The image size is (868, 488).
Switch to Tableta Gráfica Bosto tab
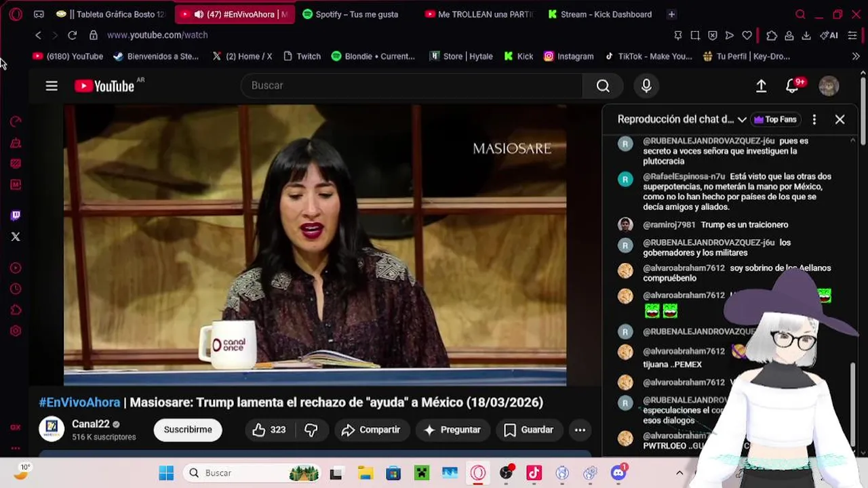(x=113, y=14)
